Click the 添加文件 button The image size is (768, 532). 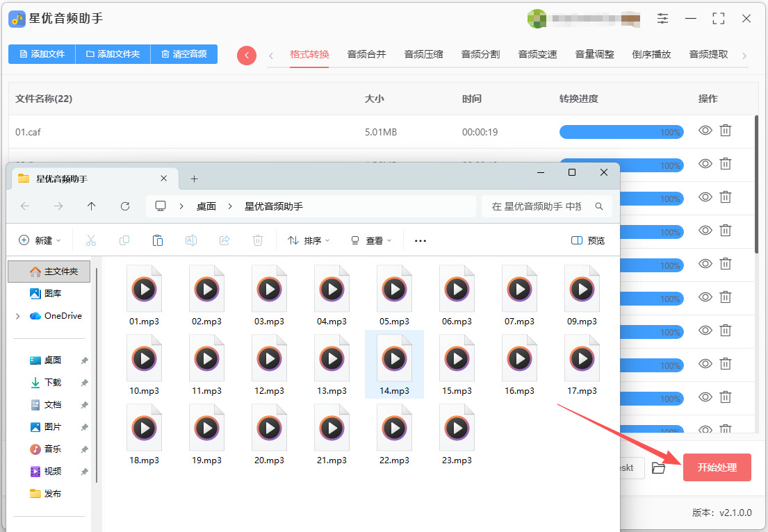[x=42, y=54]
